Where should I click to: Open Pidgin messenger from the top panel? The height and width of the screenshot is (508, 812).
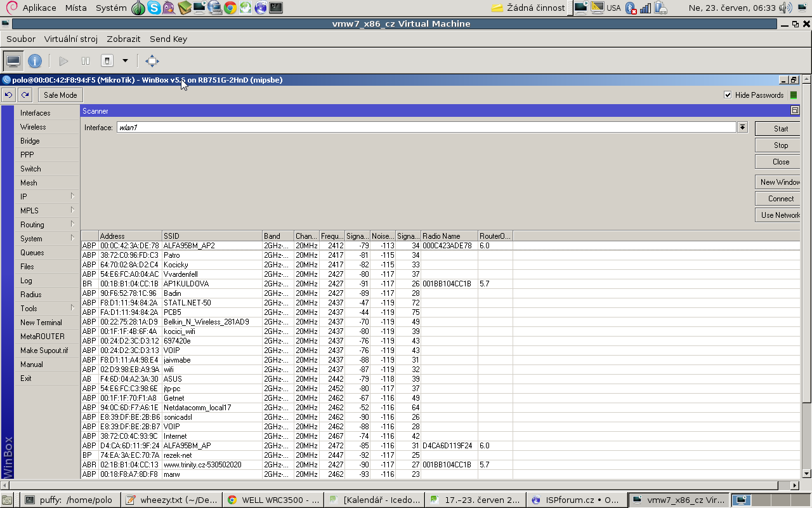(x=169, y=8)
